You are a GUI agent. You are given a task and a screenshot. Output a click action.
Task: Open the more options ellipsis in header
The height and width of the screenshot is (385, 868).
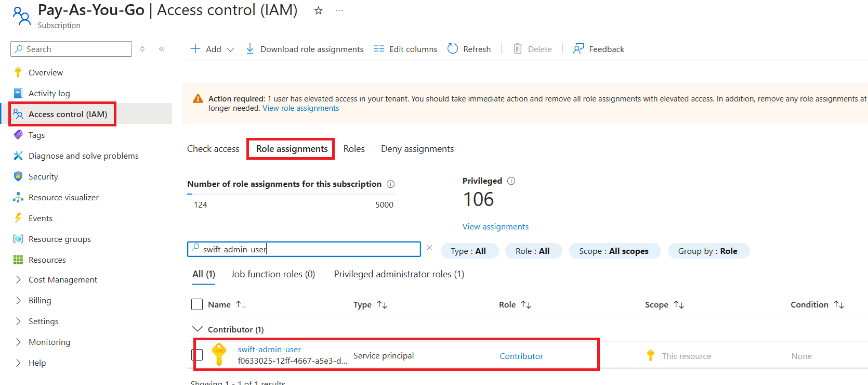[x=339, y=10]
